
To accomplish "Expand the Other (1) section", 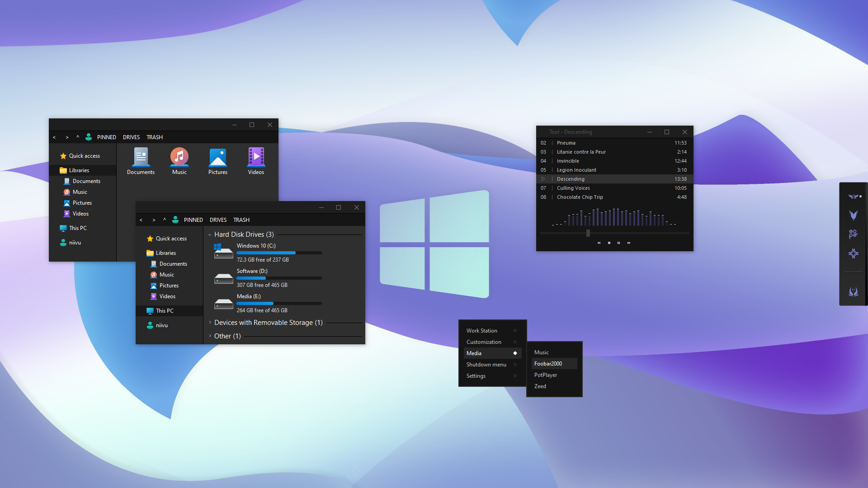I will pos(209,336).
